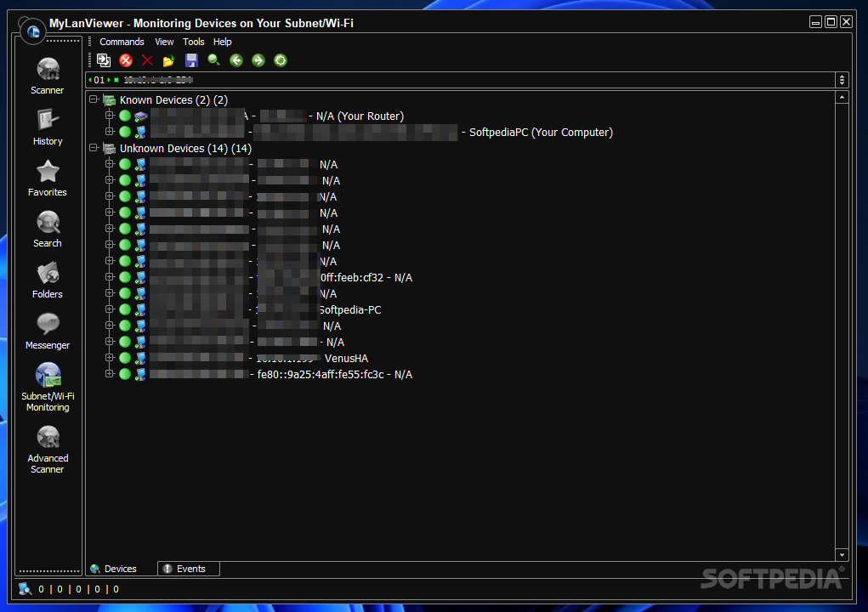Select the Known Devices (2) (2) label
The height and width of the screenshot is (612, 868).
pyautogui.click(x=173, y=100)
